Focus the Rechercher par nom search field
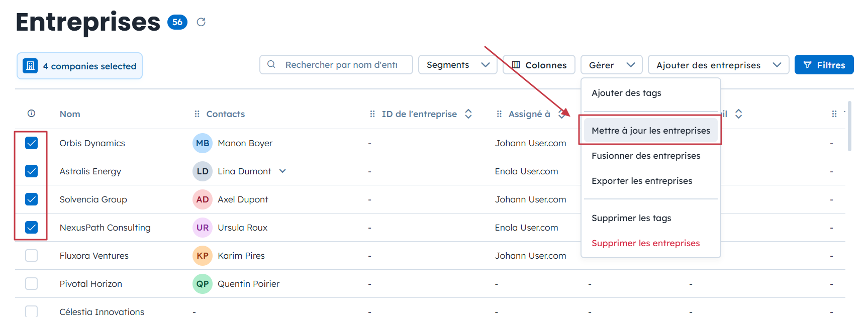Screen dimensions: 868x317 342,65
